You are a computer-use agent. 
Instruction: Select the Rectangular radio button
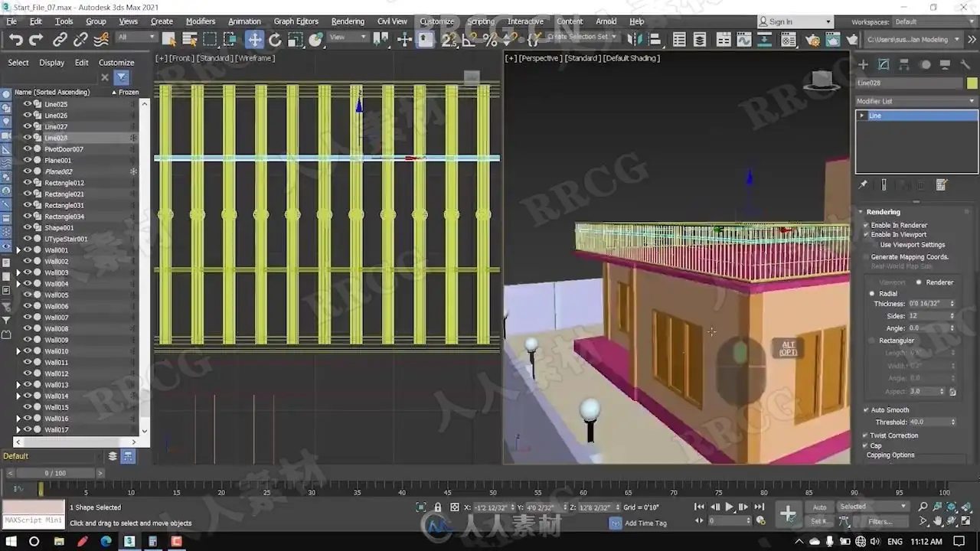pos(872,341)
